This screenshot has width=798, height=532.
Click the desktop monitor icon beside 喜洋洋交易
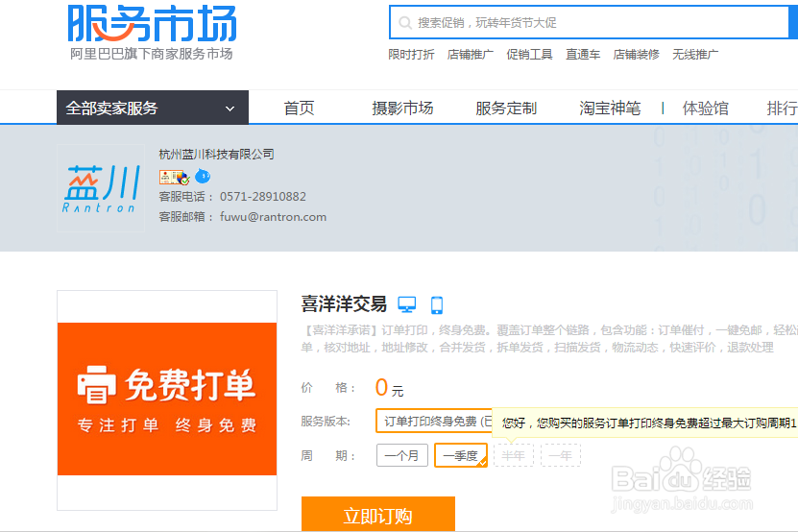pyautogui.click(x=406, y=304)
